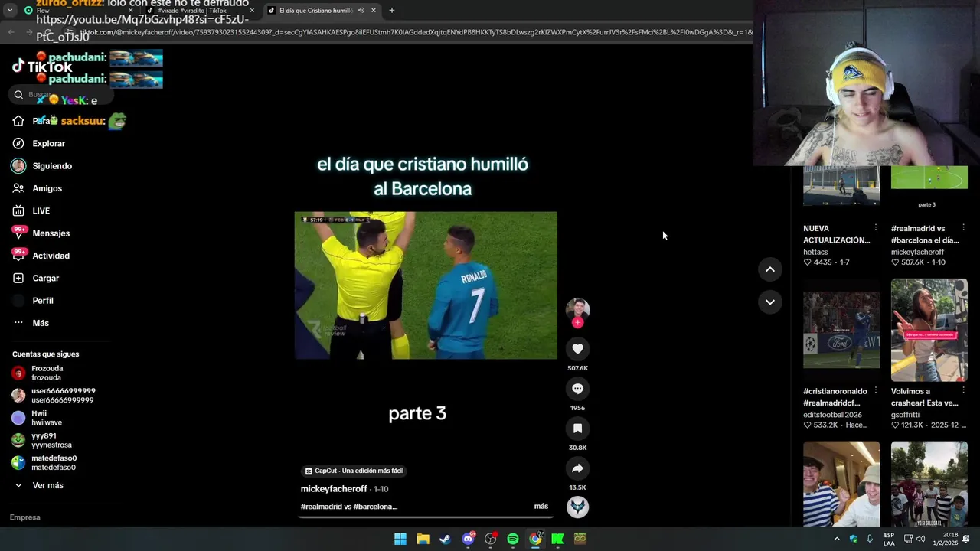Screen dimensions: 980x551
Task: Play or pause the Cristiano video
Action: click(x=426, y=285)
